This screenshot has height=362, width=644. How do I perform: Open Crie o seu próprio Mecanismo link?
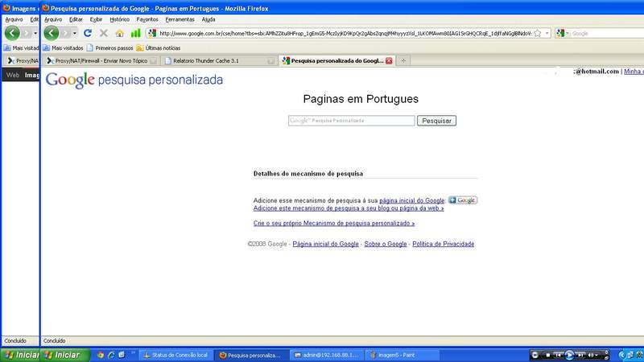point(334,224)
